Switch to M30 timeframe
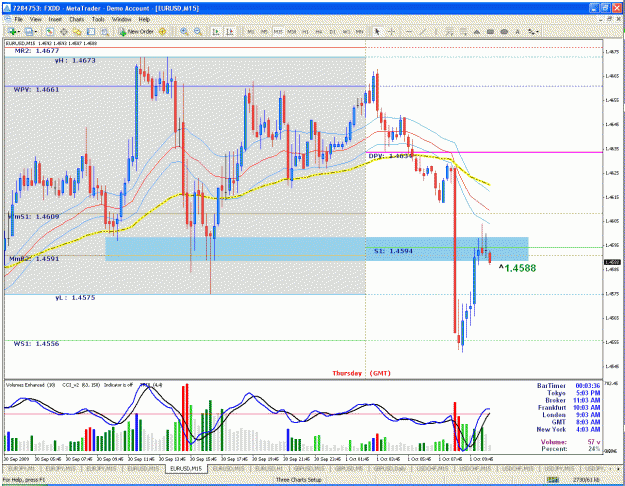This screenshot has height=486, width=625. point(292,31)
